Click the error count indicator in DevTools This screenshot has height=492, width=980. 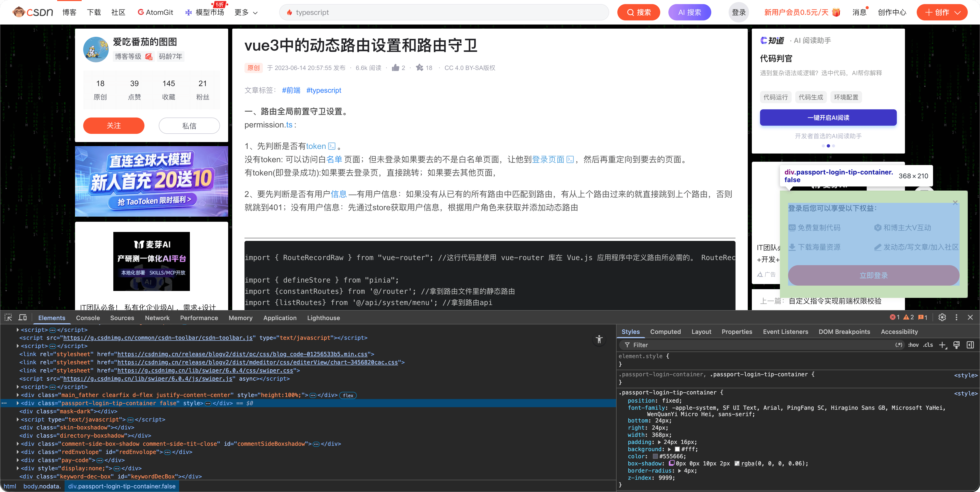tap(895, 318)
